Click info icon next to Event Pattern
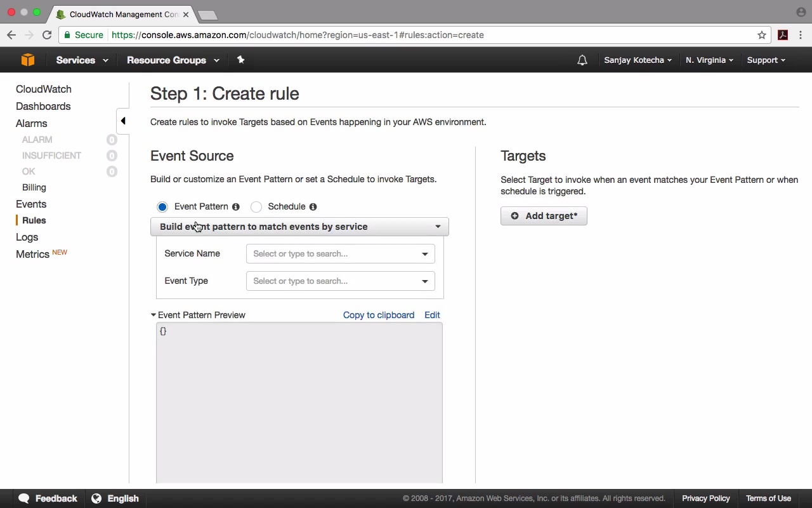 pos(236,207)
